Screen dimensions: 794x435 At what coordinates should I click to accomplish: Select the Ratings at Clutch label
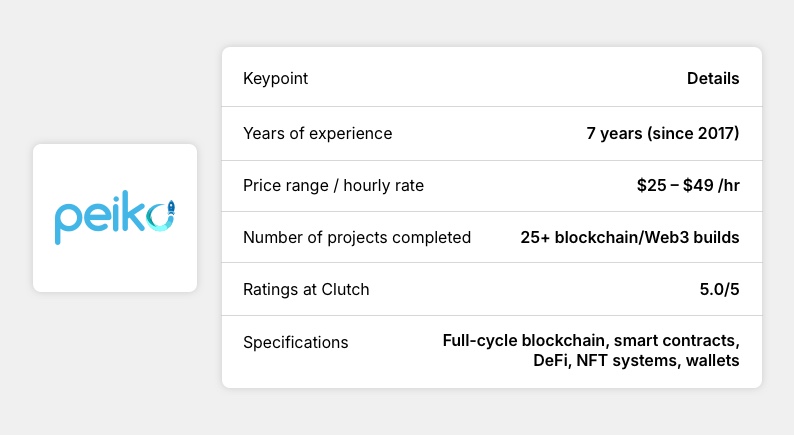pos(306,289)
